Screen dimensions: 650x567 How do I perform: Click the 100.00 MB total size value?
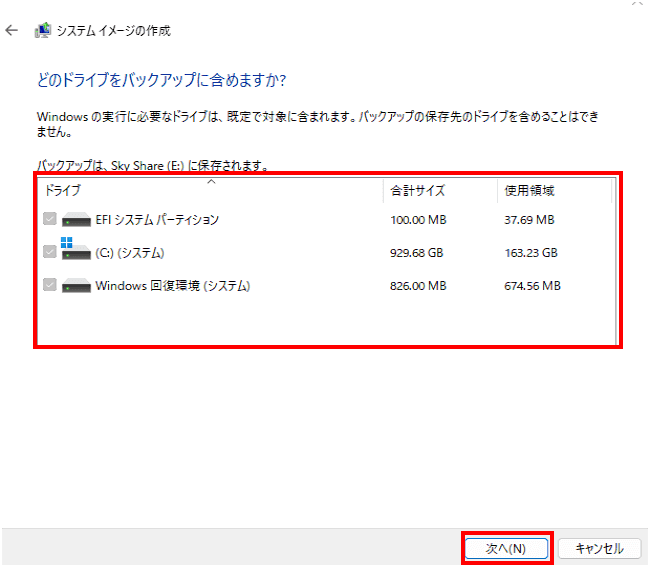point(418,220)
